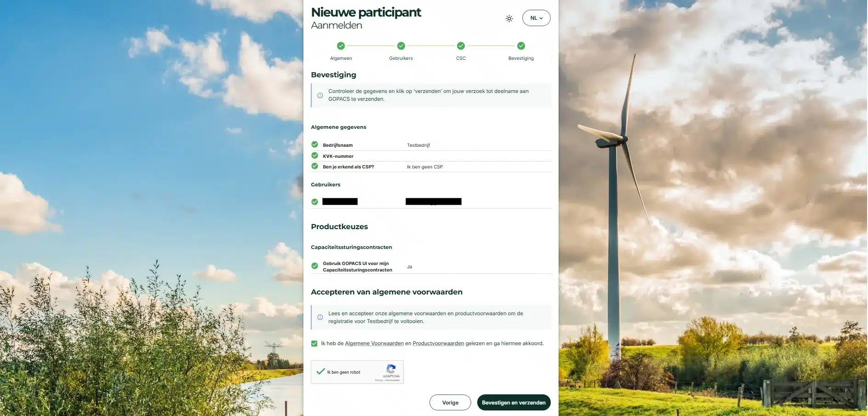Click the reCAPTCHA logo
The image size is (868, 416).
[391, 369]
